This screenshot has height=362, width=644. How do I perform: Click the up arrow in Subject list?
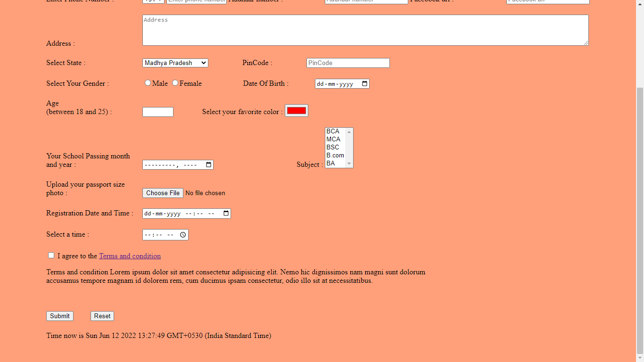[349, 132]
